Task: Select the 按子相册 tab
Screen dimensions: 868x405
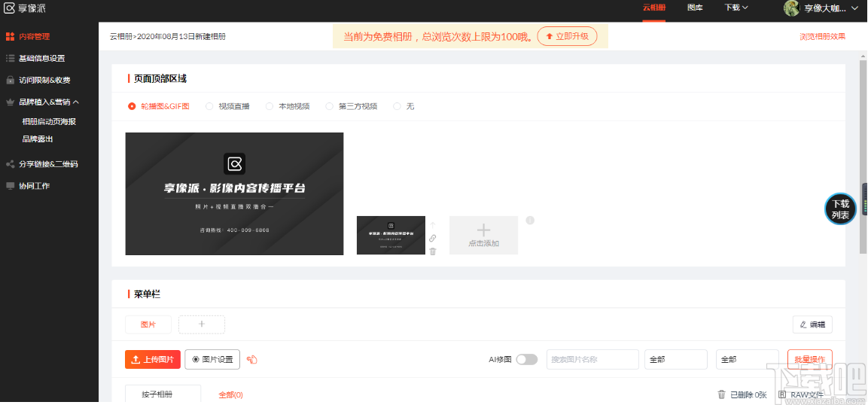Action: 163,394
